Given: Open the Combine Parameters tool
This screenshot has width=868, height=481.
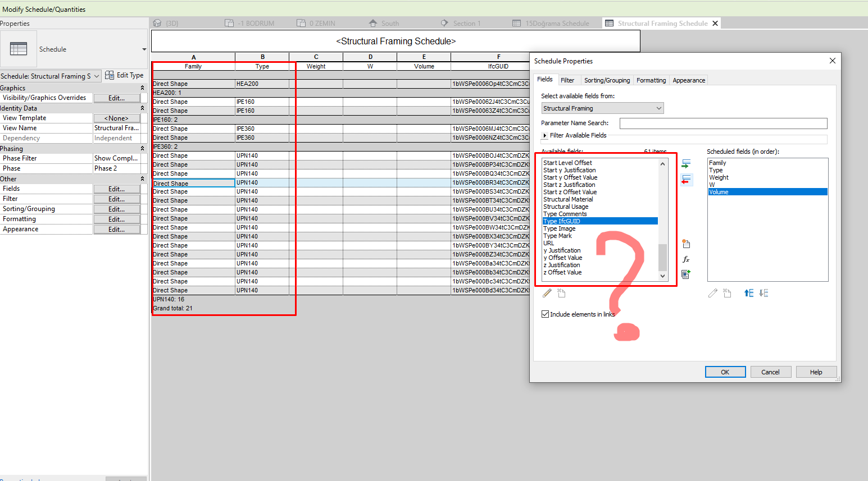Looking at the screenshot, I should pos(685,274).
